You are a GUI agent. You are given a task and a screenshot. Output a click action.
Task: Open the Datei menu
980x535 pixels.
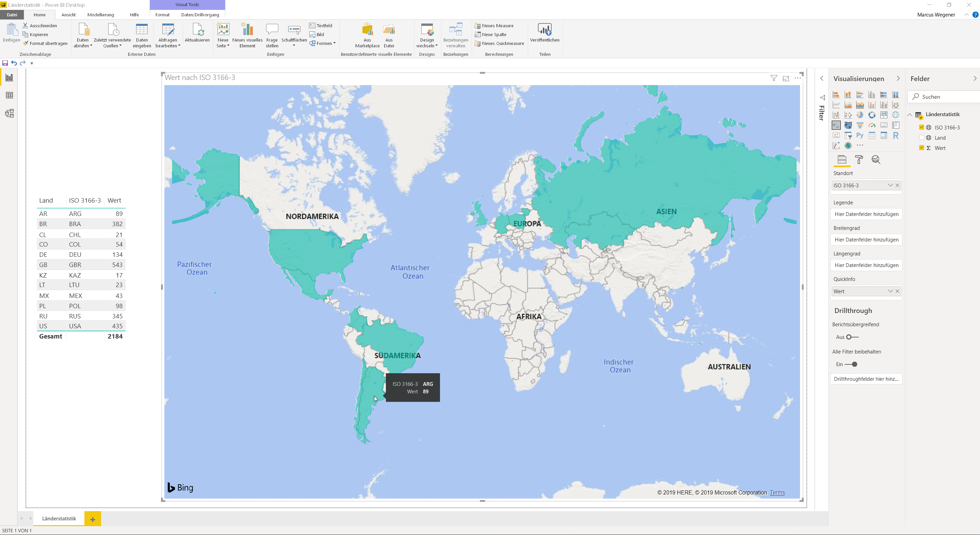pyautogui.click(x=12, y=15)
